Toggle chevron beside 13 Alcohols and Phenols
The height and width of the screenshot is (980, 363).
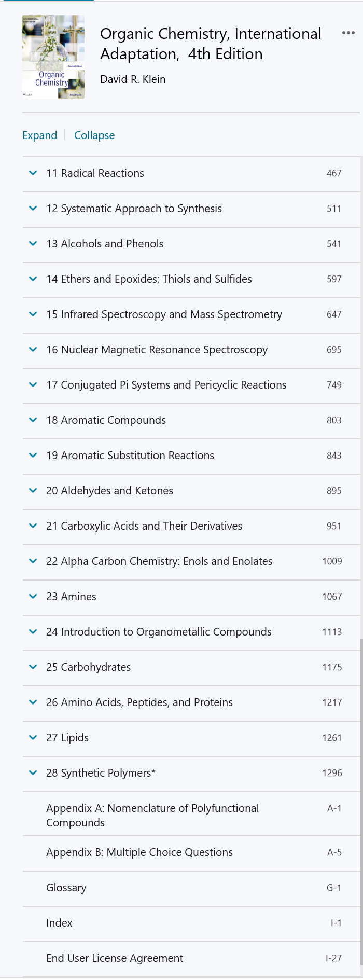click(33, 244)
